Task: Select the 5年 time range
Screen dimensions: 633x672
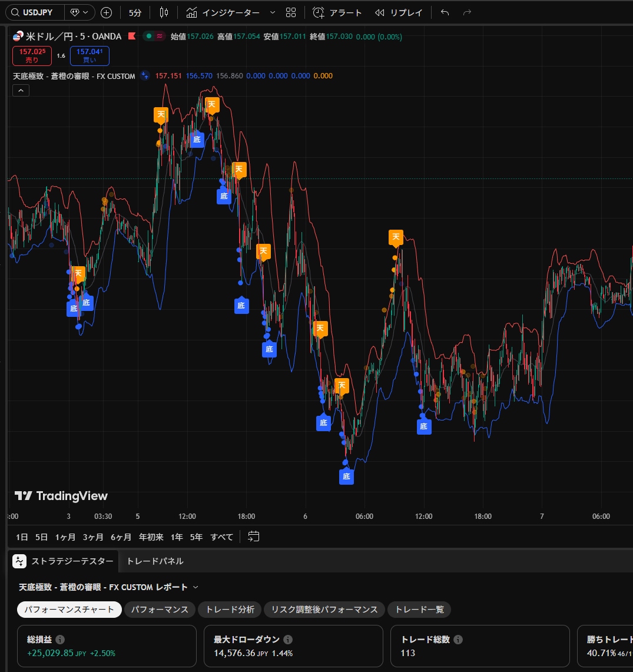Action: tap(196, 537)
